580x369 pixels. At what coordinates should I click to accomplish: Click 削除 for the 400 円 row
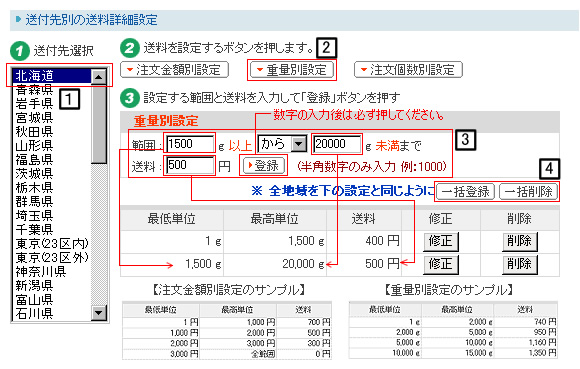pyautogui.click(x=519, y=241)
